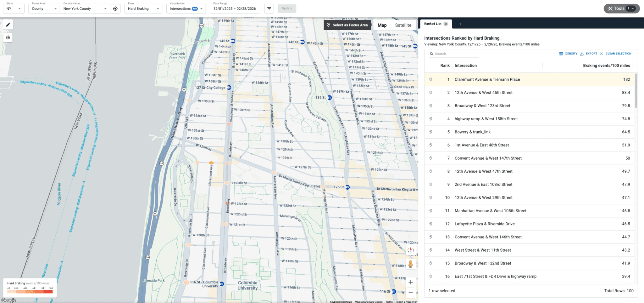Click the locate focus area target icon
644x303 pixels.
coord(115,9)
